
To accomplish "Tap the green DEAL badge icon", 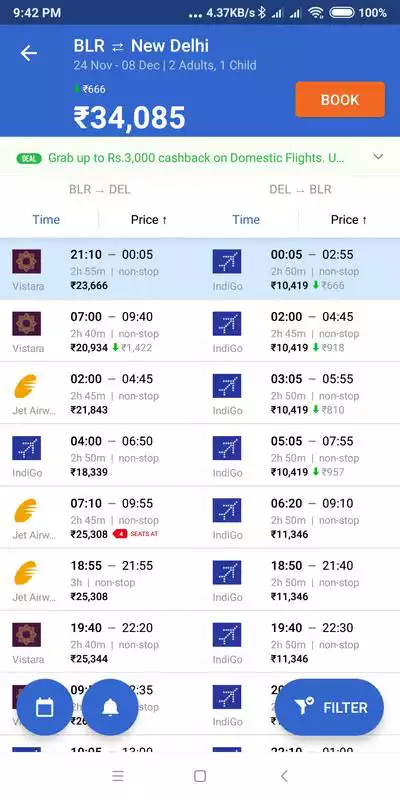I will pos(29,158).
